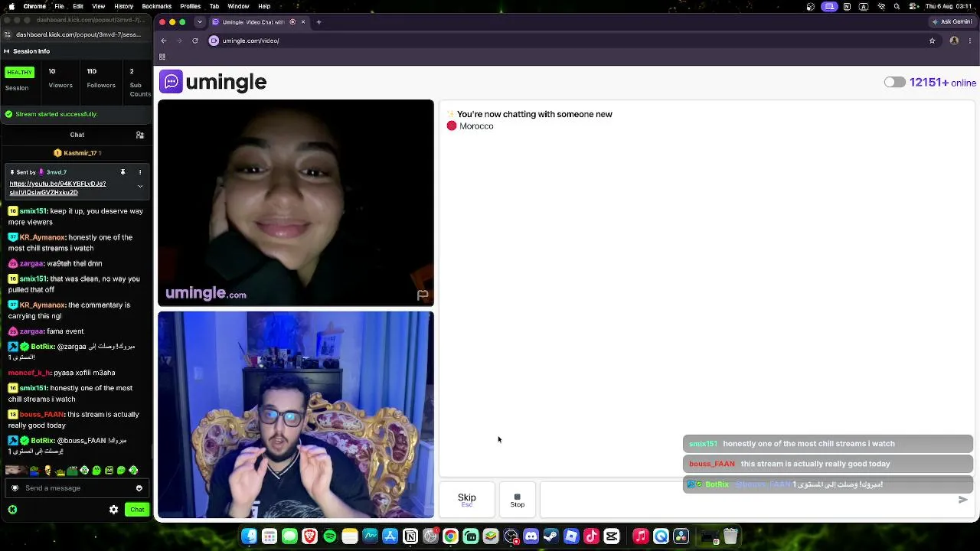The image size is (980, 551).
Task: Open Discord from the dock
Action: [x=531, y=536]
